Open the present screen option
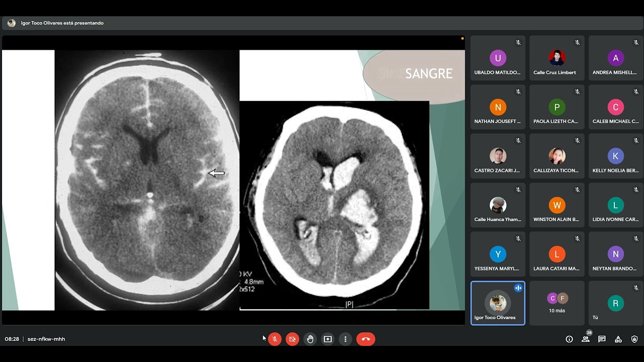Image resolution: width=644 pixels, height=362 pixels. coord(328,339)
